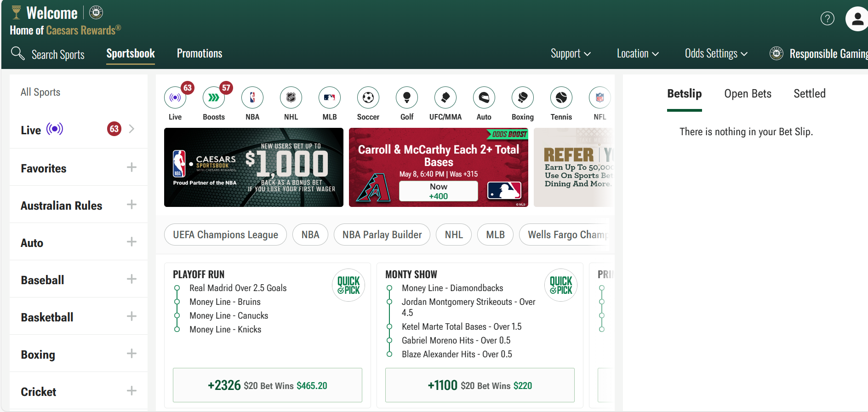Click the Responsible Gaming badge icon

[x=777, y=53]
